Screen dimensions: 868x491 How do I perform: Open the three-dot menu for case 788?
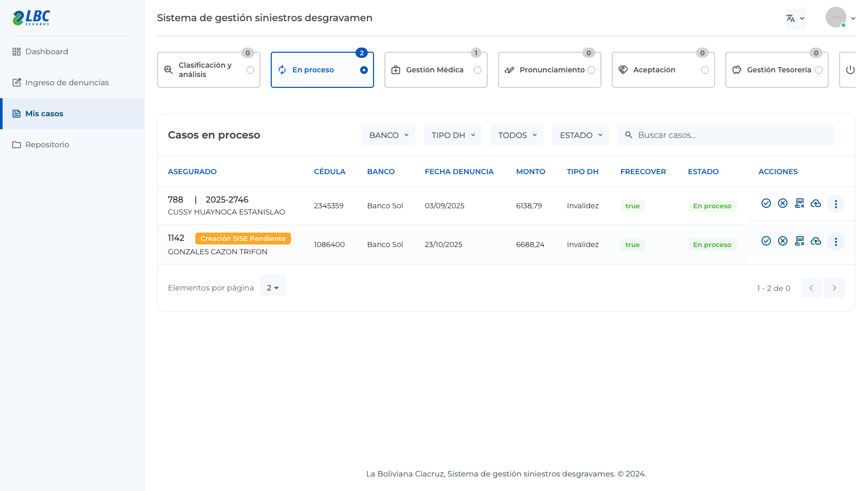click(x=835, y=204)
